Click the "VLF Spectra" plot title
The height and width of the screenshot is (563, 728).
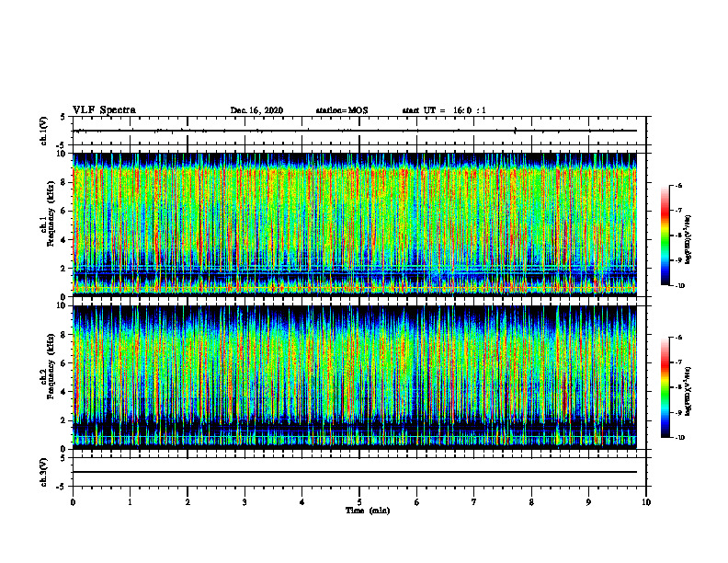[x=104, y=110]
